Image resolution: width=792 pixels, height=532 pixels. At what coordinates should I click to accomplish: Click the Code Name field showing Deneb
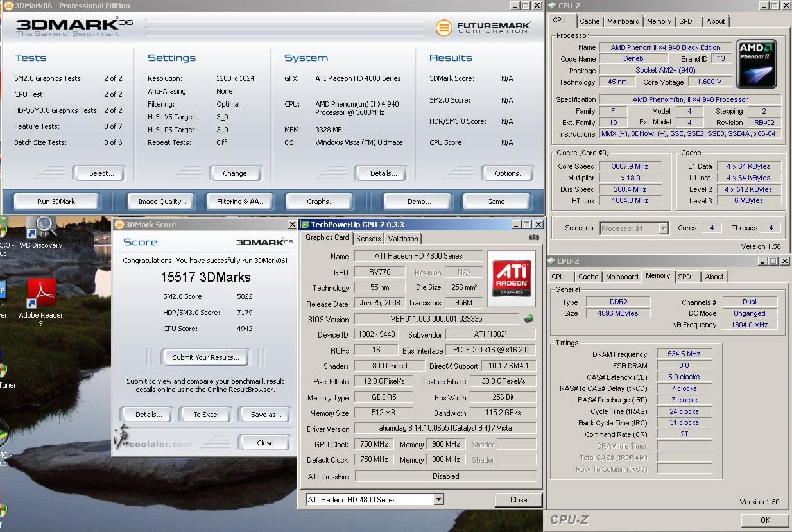(633, 58)
